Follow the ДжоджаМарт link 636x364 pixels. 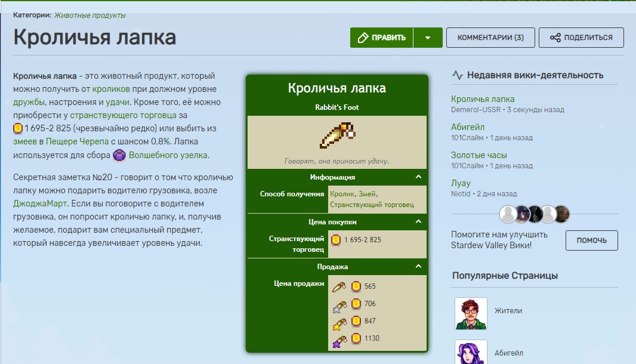(40, 203)
